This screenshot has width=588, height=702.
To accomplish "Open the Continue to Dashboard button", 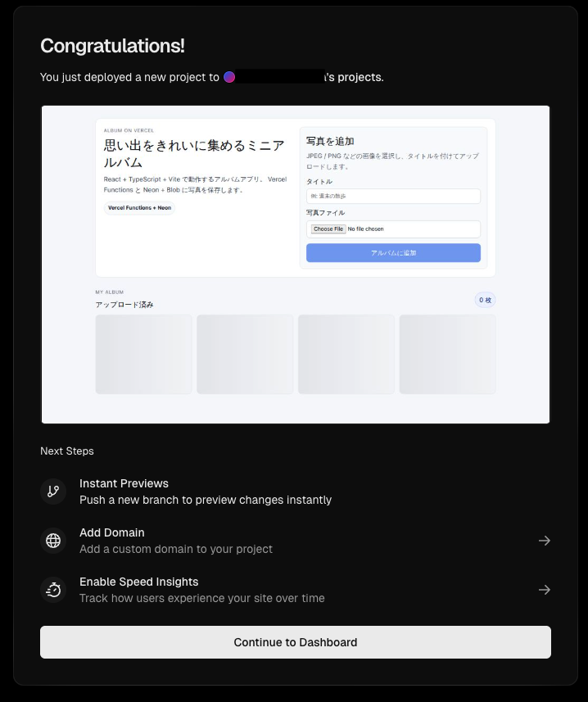I will tap(295, 642).
